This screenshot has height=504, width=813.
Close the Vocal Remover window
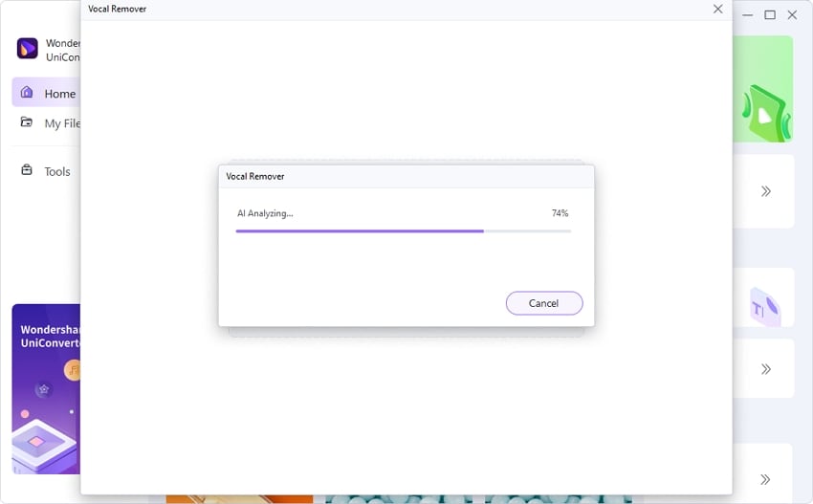pyautogui.click(x=717, y=9)
